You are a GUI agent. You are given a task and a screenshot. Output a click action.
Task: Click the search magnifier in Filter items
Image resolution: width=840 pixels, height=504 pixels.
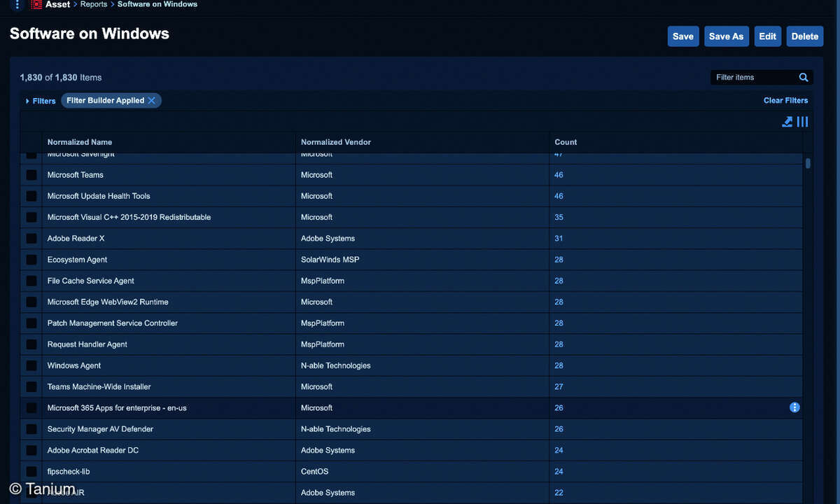(x=804, y=78)
